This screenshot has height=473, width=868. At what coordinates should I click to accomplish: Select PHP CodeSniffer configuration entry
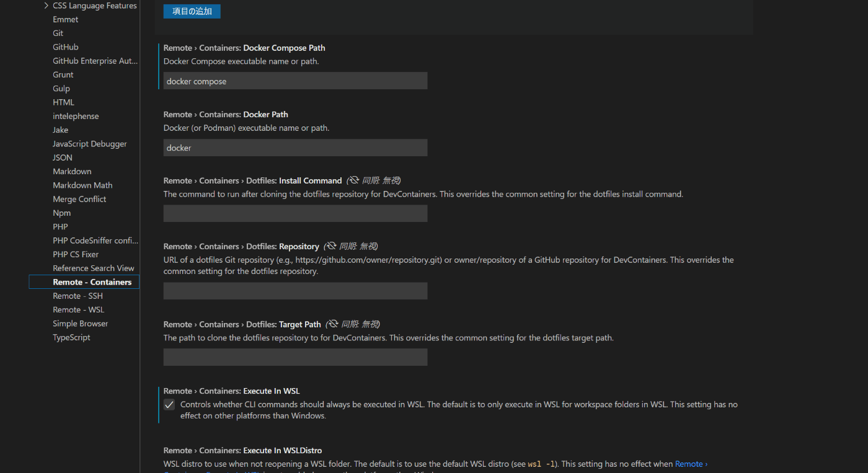click(95, 241)
